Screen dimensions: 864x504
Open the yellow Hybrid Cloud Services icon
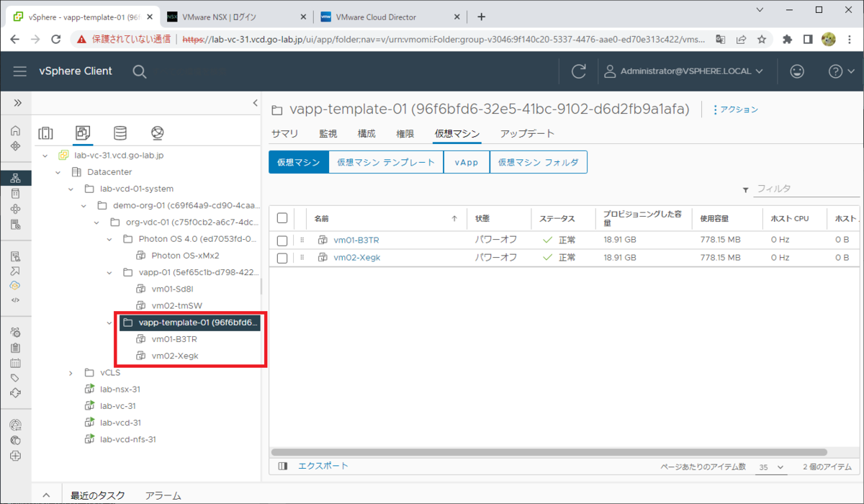(x=15, y=285)
